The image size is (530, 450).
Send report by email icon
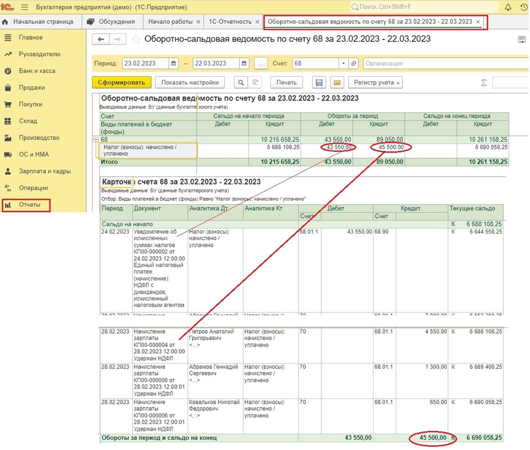[337, 82]
